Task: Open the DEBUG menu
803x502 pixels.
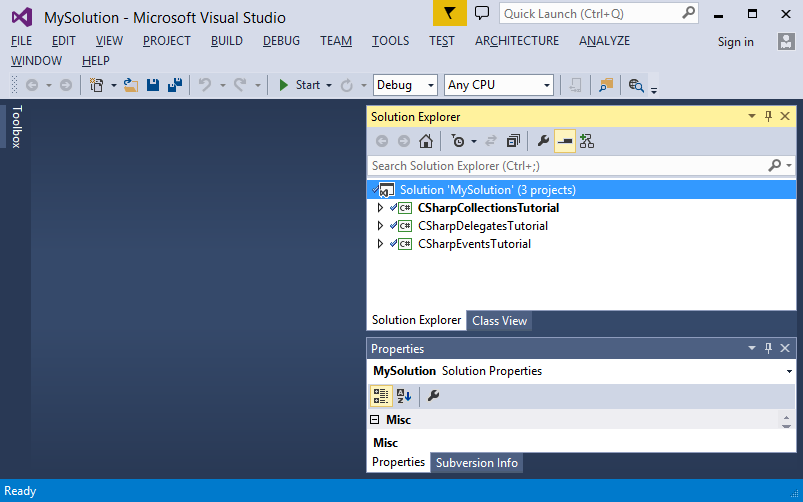Action: pyautogui.click(x=281, y=41)
